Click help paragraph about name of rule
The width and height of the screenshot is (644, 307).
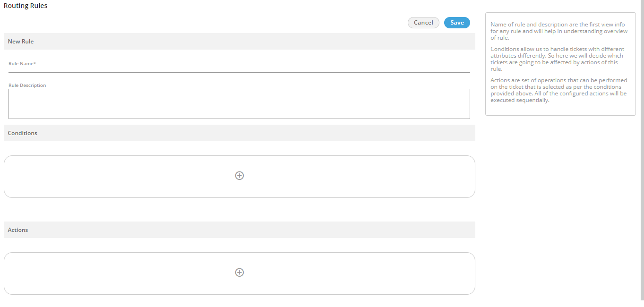pyautogui.click(x=559, y=31)
